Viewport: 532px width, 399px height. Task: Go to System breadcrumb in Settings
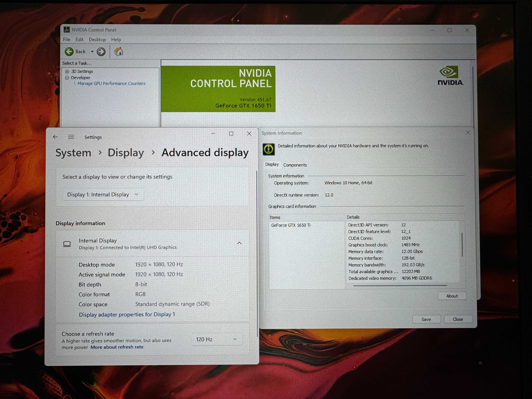(x=73, y=153)
